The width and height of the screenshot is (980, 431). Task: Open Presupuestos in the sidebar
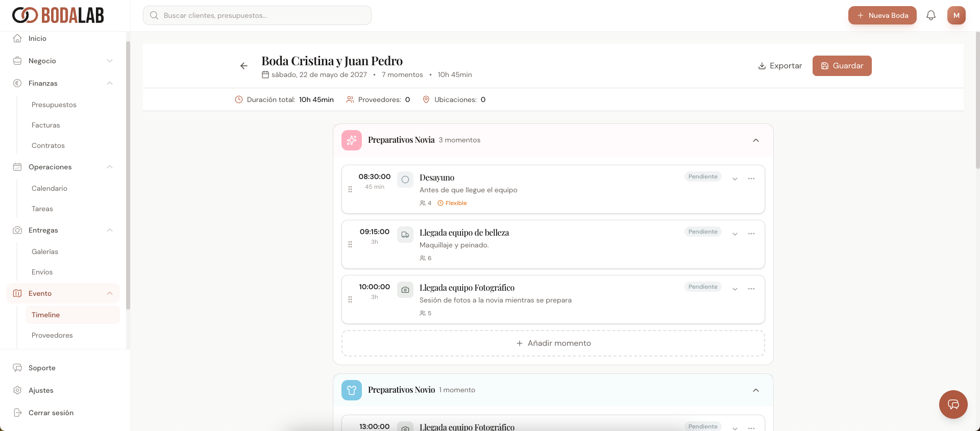[54, 105]
